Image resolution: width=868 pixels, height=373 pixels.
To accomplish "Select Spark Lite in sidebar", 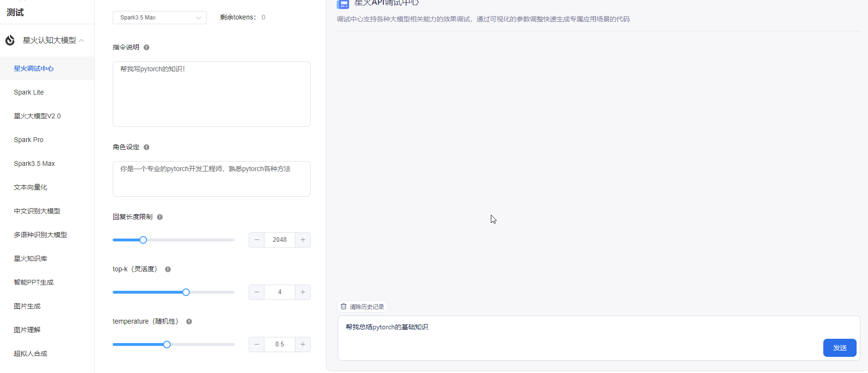I will coord(29,92).
